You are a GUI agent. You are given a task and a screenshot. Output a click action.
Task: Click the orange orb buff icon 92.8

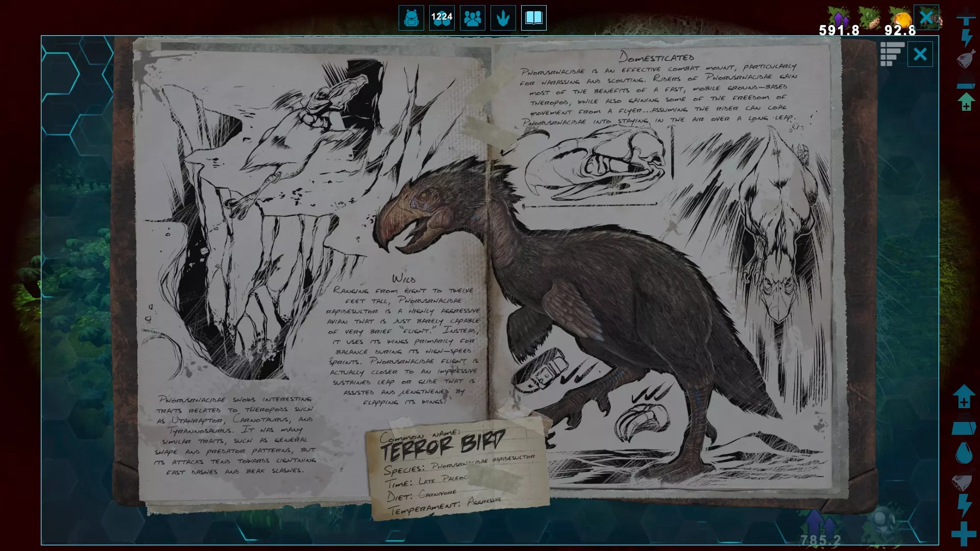pos(901,20)
